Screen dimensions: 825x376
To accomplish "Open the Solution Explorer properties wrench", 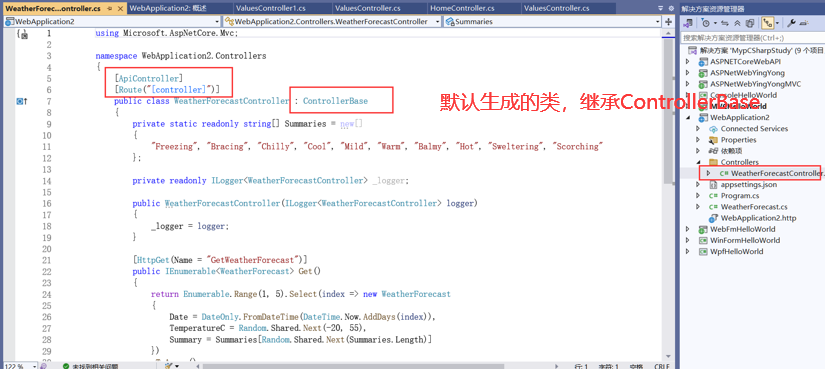I will (790, 23).
